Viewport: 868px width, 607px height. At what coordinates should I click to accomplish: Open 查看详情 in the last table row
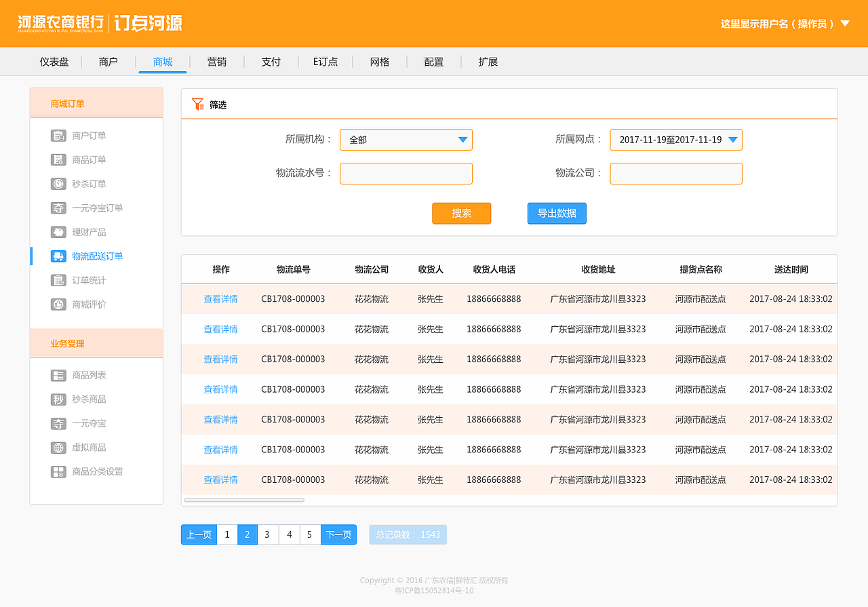pos(221,480)
